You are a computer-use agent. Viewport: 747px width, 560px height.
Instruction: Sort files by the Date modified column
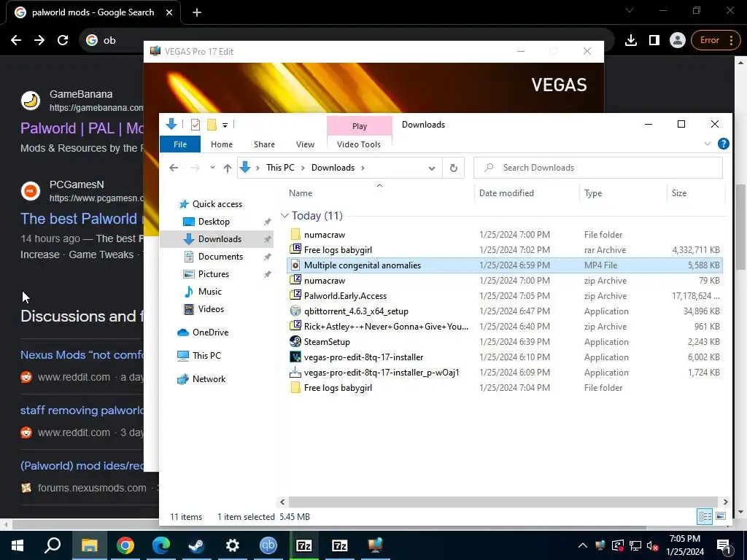506,192
